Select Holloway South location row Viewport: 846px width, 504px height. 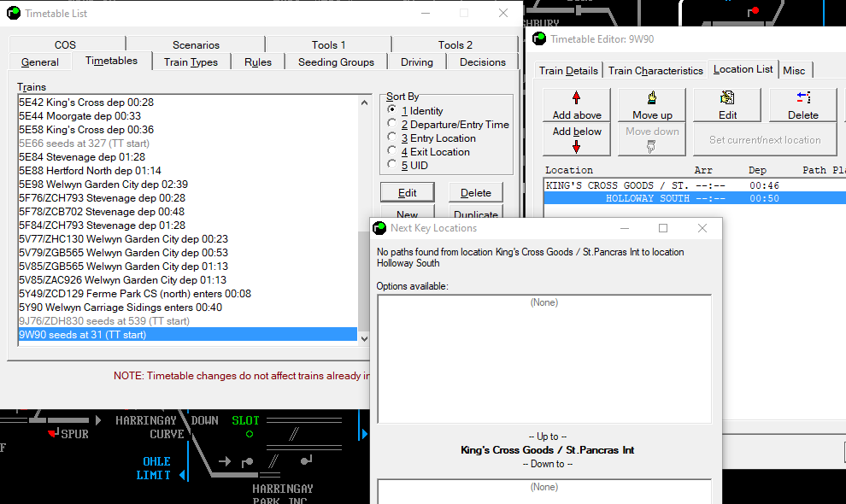point(695,198)
